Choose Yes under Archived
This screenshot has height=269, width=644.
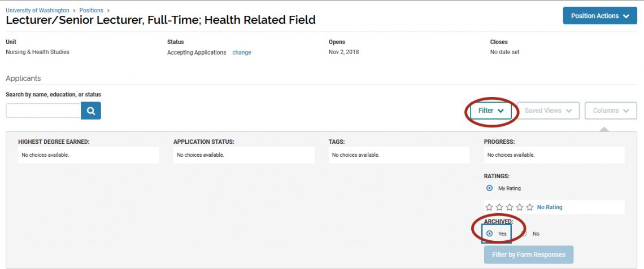pyautogui.click(x=489, y=233)
